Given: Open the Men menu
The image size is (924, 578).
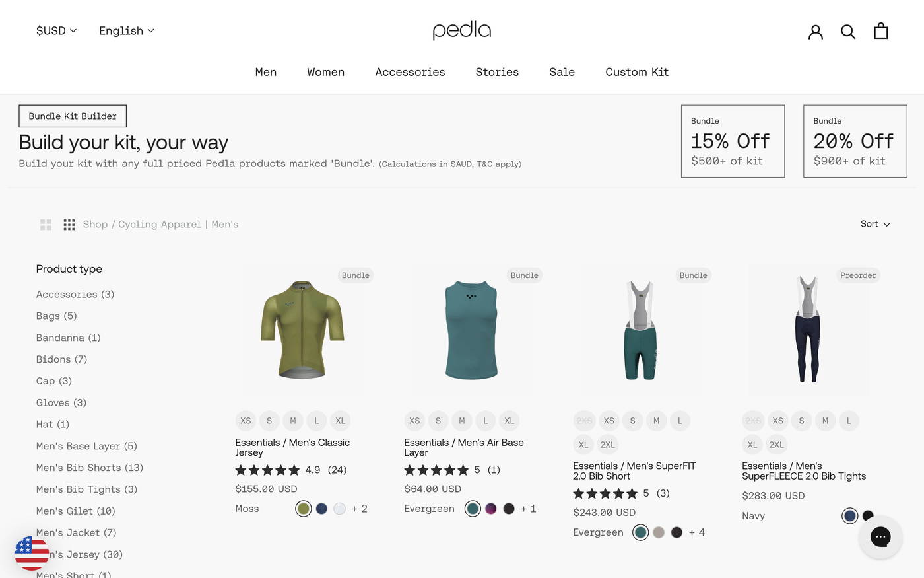Looking at the screenshot, I should pos(265,72).
